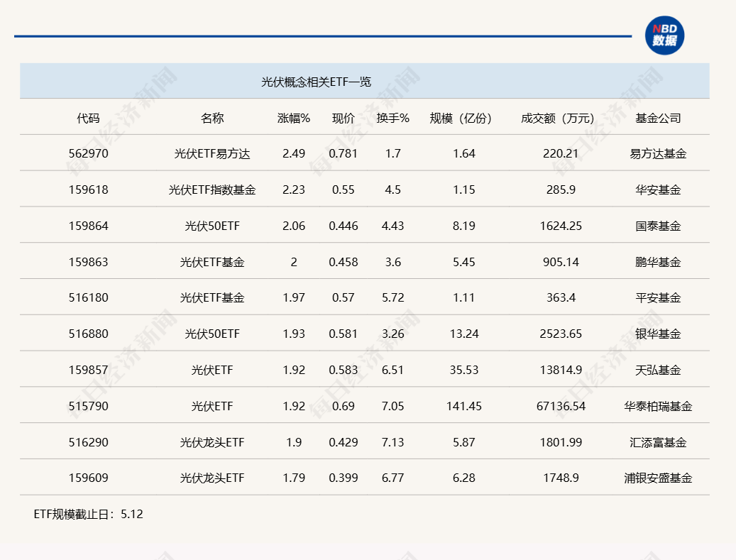736x560 pixels.
Task: Select fund company 天弘基金
Action: 658,370
